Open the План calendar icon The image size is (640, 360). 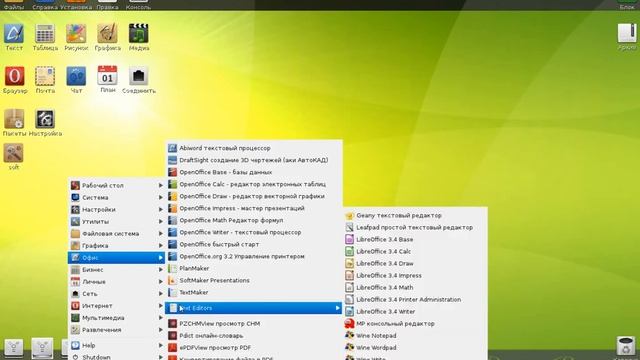[107, 76]
